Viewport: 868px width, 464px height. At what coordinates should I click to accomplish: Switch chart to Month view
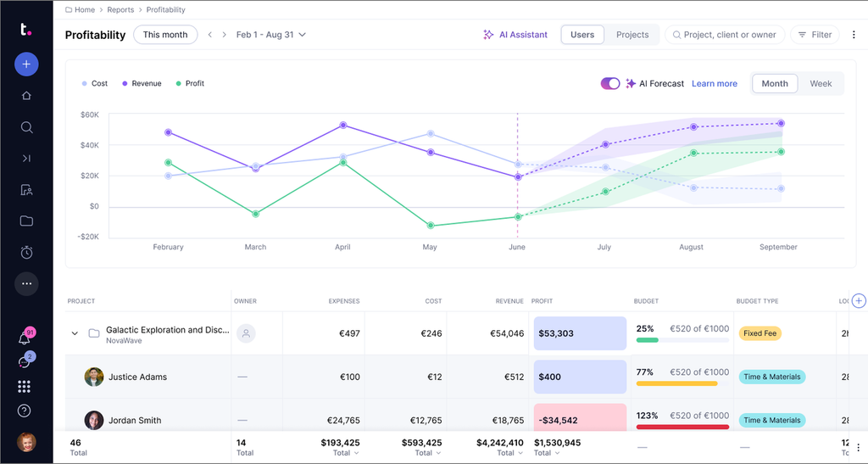[775, 84]
